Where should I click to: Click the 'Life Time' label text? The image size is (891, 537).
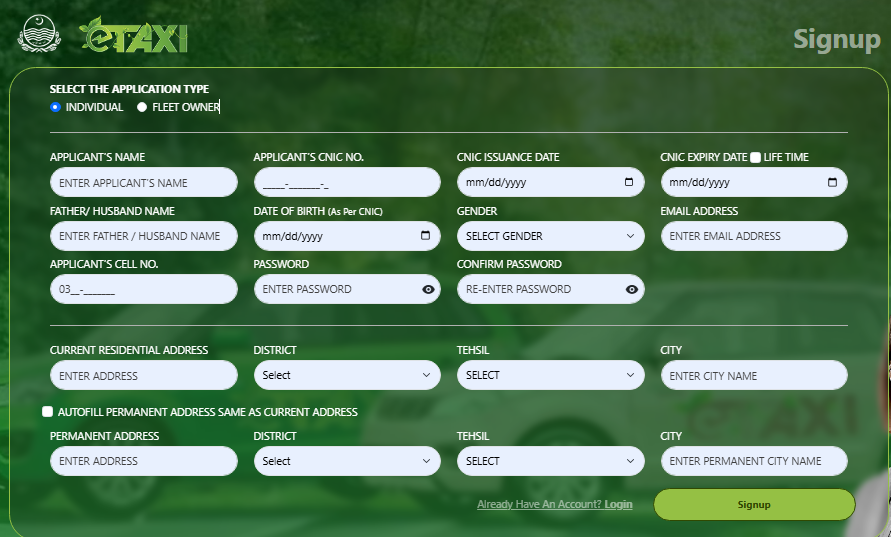point(786,157)
